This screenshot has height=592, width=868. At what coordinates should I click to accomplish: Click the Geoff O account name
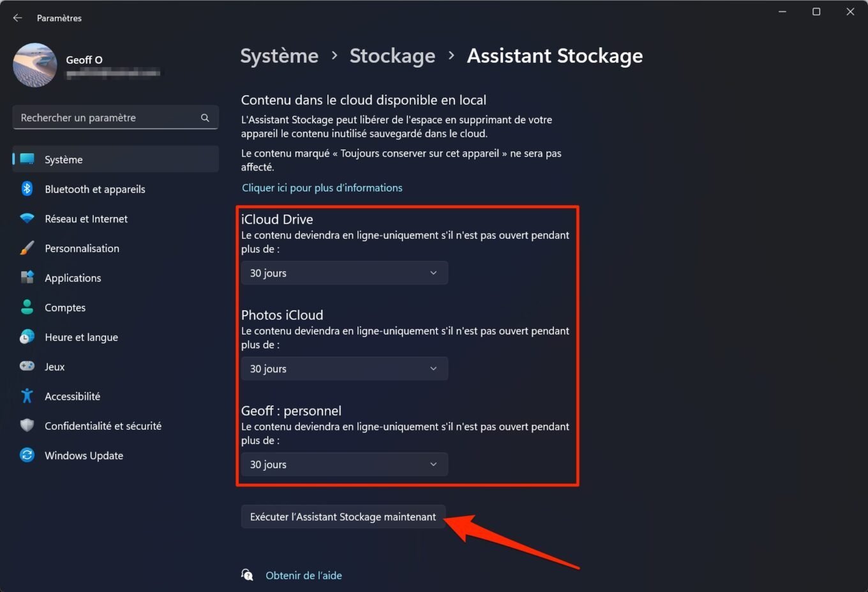pyautogui.click(x=84, y=59)
